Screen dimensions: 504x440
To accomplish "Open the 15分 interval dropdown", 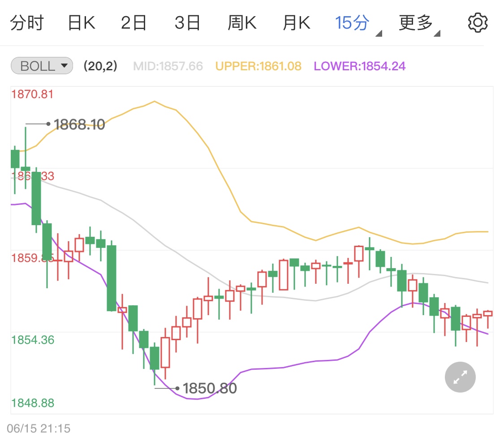I will click(358, 24).
